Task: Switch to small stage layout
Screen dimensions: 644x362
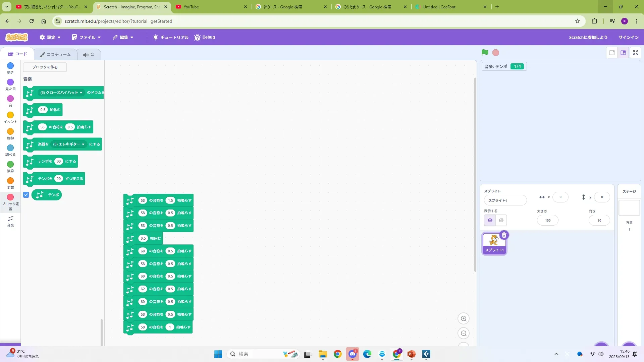Action: pyautogui.click(x=612, y=53)
